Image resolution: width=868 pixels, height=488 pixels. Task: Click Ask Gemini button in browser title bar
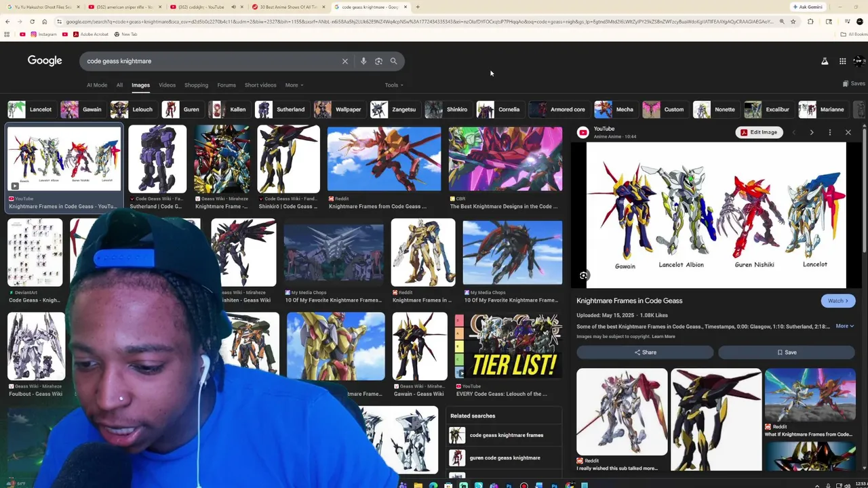[x=808, y=7]
